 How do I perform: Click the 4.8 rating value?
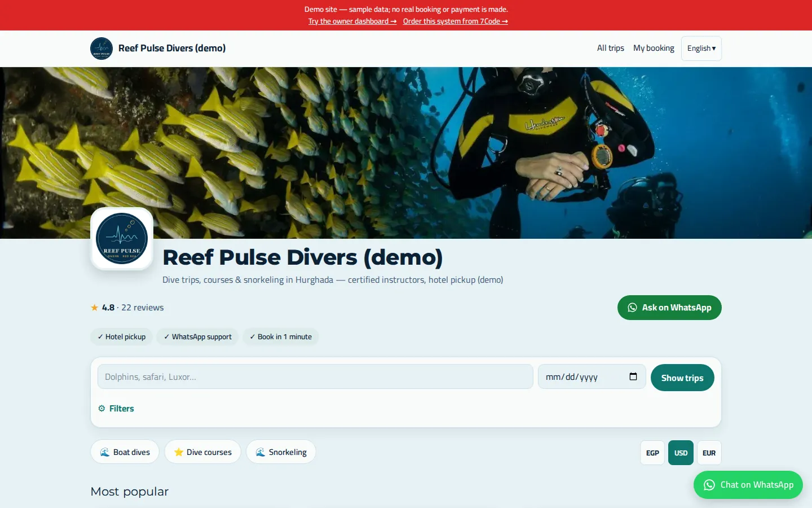tap(108, 308)
